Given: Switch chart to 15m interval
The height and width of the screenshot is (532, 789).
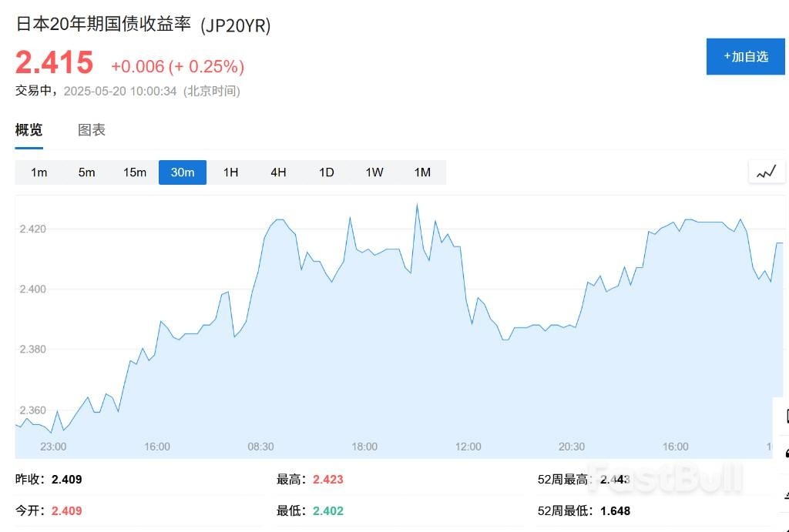Looking at the screenshot, I should [x=135, y=172].
